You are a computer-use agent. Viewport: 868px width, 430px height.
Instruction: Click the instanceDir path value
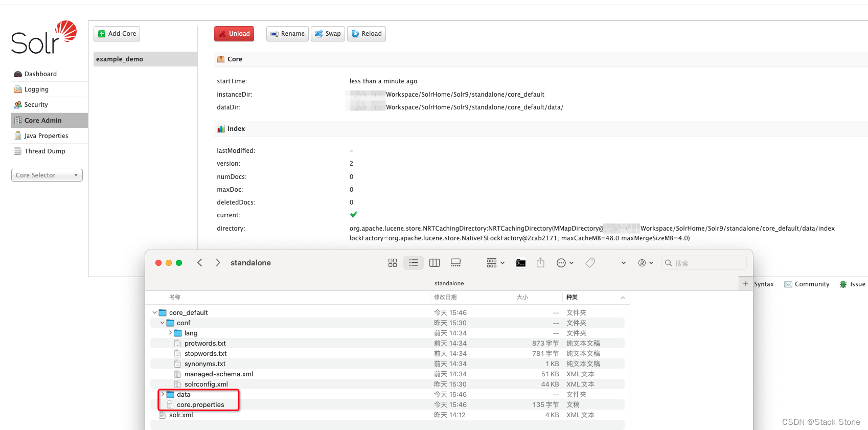(447, 95)
